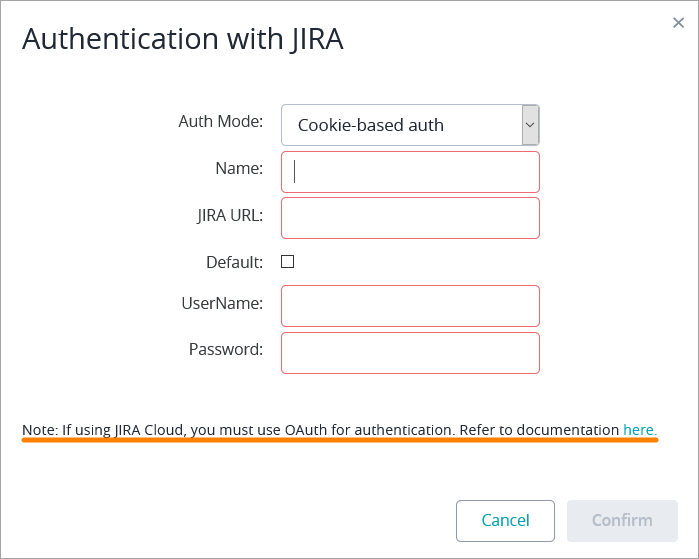Click the 'JIRA URL:' label
Viewport: 699px width, 559px height.
(230, 215)
